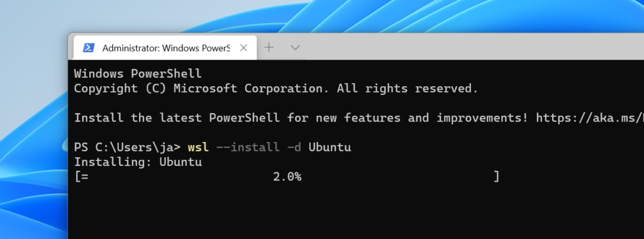Click the PowerShell icon in the tab
Viewport: 644px width, 239px height.
(89, 48)
